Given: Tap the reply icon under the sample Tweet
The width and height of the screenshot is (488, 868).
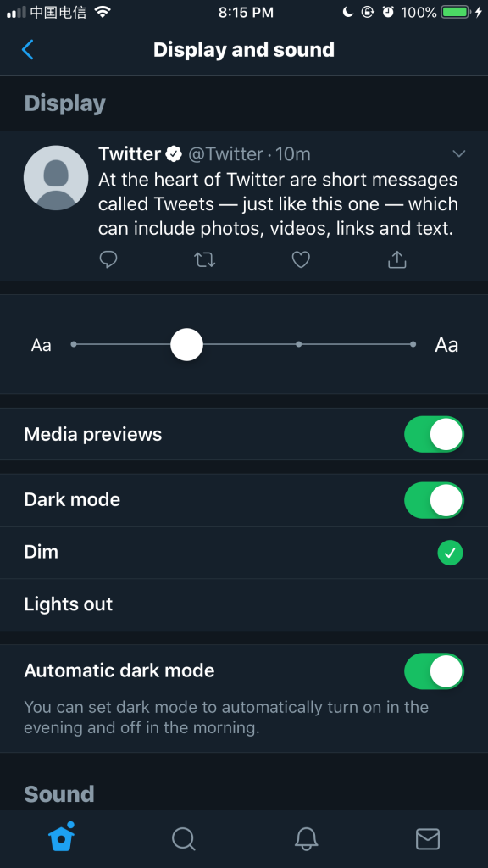Looking at the screenshot, I should tap(108, 259).
